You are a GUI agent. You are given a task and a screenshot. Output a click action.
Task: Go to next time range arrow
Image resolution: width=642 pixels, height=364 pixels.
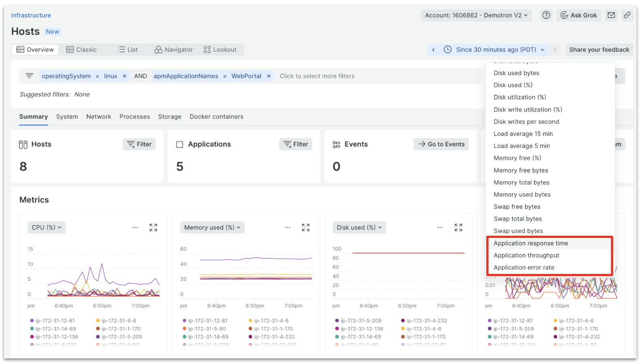(x=555, y=50)
